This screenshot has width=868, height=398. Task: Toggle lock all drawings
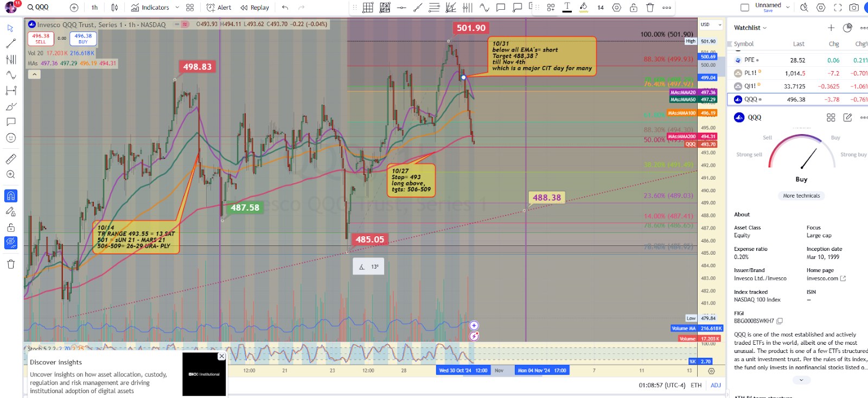[11, 228]
